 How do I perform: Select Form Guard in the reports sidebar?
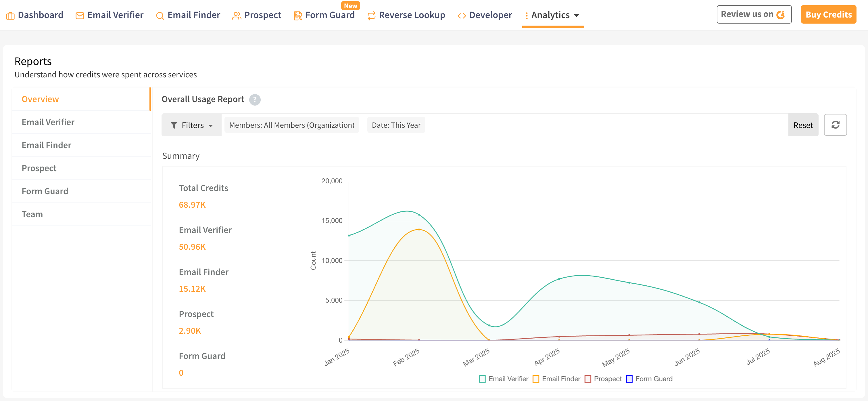(45, 191)
